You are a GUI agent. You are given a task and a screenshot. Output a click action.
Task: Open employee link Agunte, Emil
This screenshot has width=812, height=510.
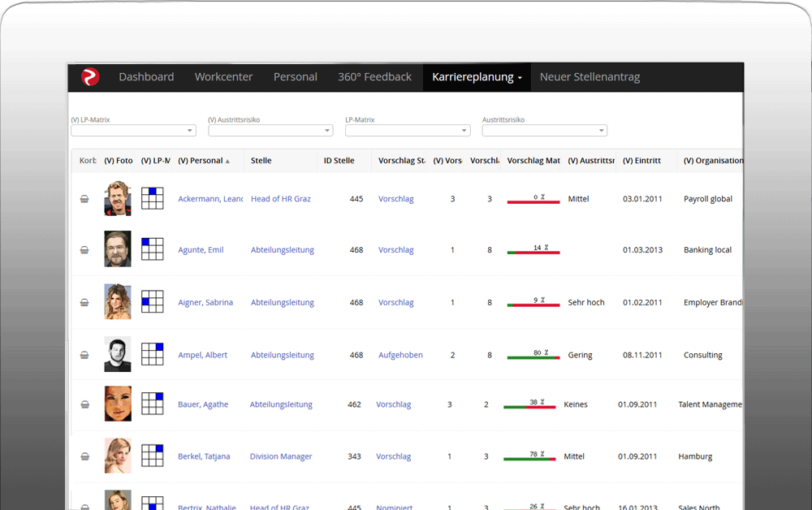click(201, 249)
